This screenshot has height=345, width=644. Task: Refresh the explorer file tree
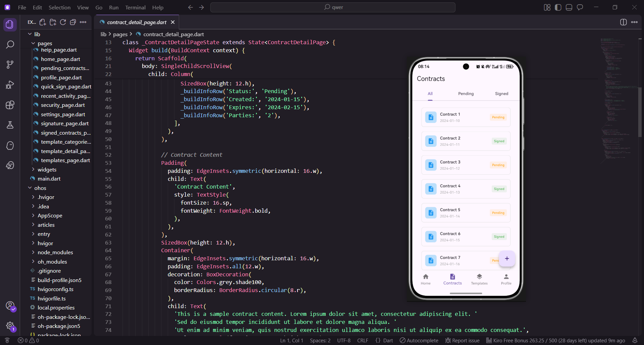tap(63, 22)
